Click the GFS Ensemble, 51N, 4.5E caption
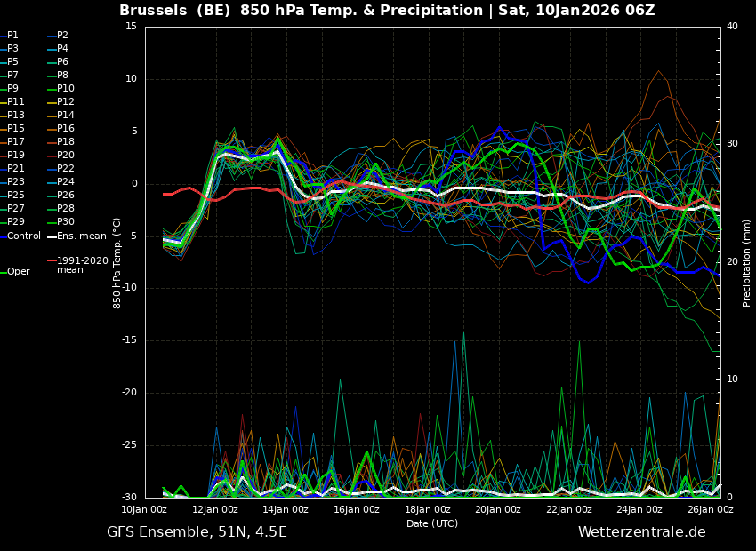 tap(197, 532)
